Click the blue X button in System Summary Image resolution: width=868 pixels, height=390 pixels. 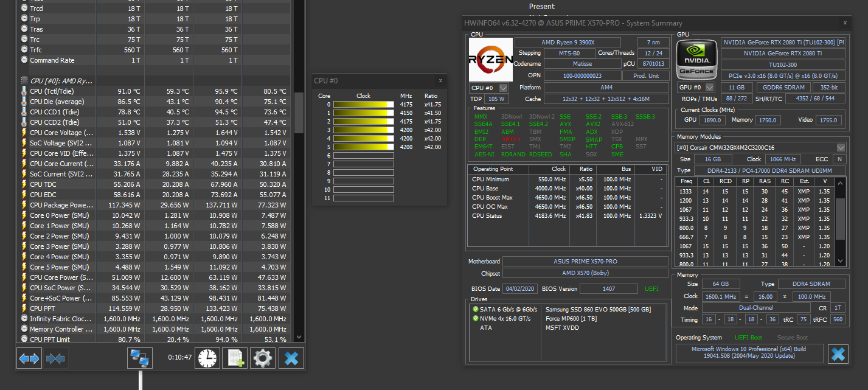click(838, 354)
